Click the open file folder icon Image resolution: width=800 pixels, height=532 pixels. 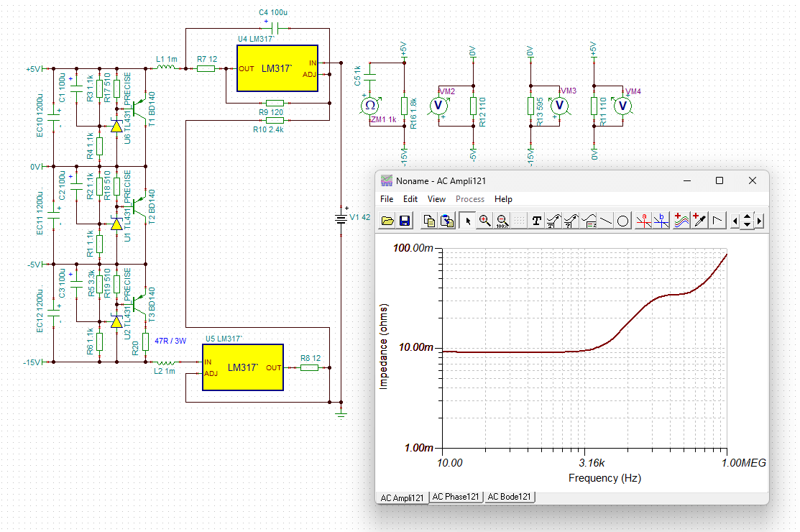(387, 221)
